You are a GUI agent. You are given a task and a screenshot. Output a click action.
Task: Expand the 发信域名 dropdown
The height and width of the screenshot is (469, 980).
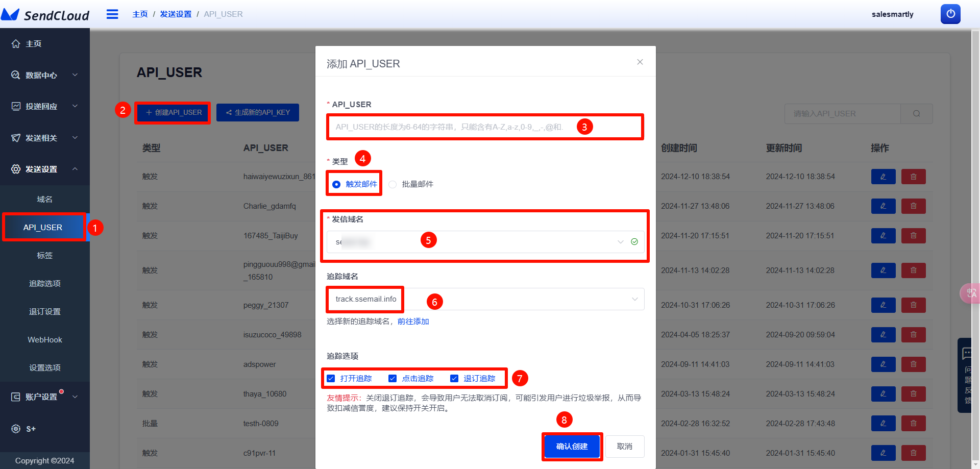click(620, 242)
